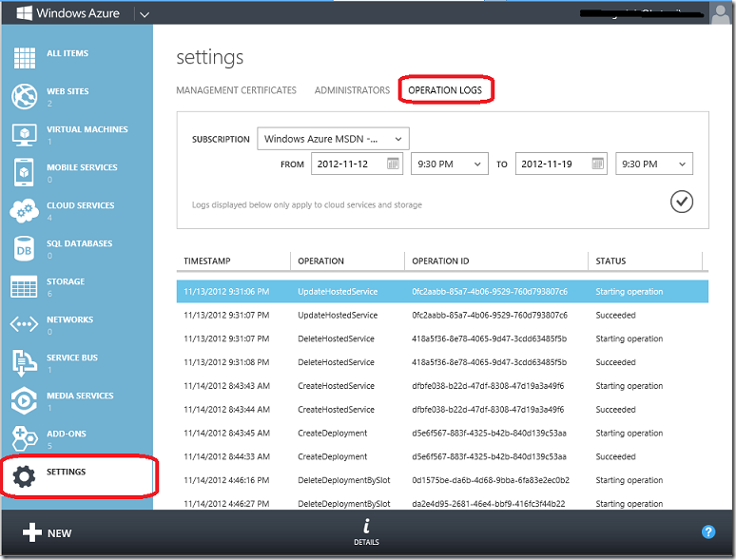Viewport: 736px width, 560px height.
Task: Click the To date field 2012-11-19
Action: tap(561, 164)
